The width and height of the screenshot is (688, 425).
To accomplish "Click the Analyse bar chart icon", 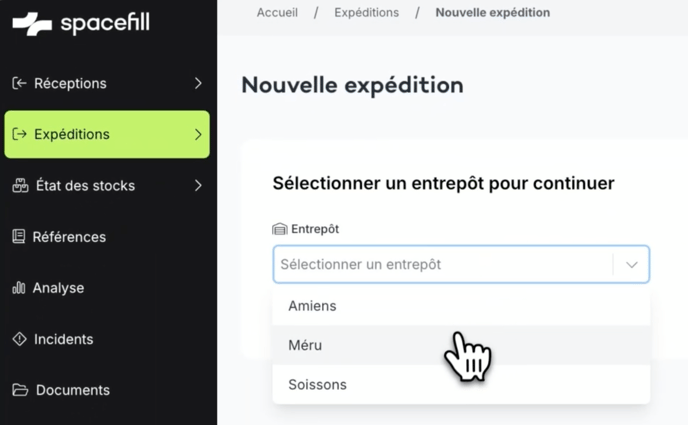I will [19, 288].
